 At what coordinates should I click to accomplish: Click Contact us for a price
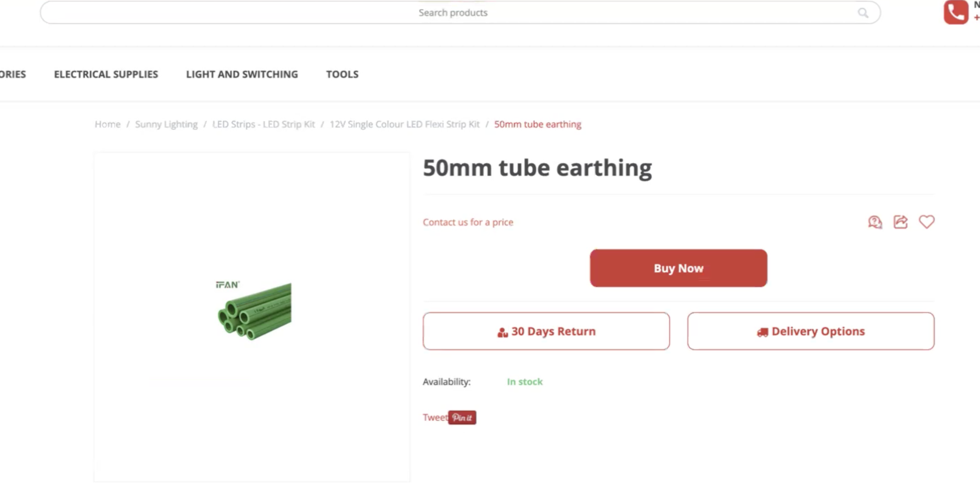click(x=468, y=222)
